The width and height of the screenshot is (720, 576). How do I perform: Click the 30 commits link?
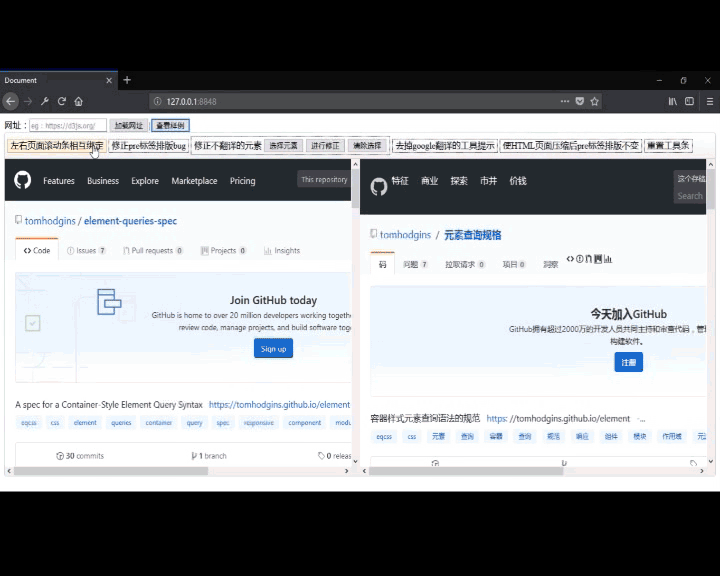(80, 456)
